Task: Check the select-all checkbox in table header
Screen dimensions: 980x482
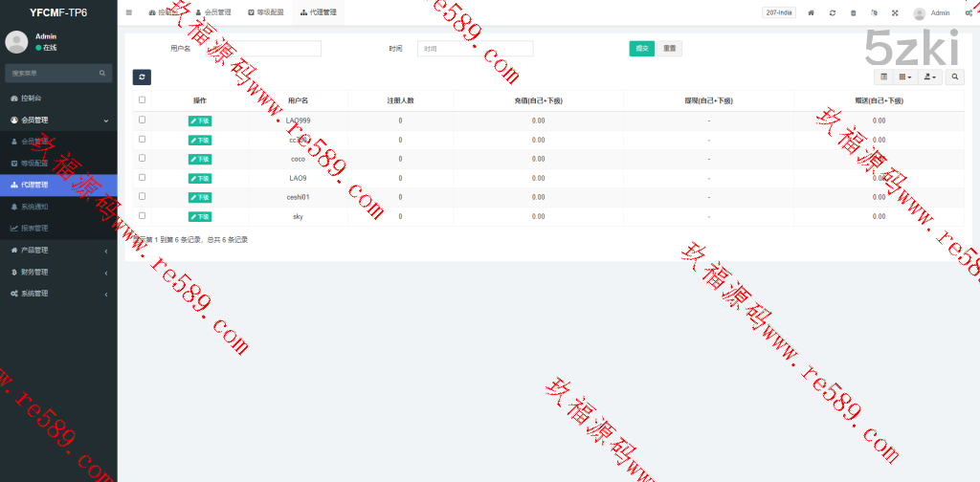Action: click(143, 99)
